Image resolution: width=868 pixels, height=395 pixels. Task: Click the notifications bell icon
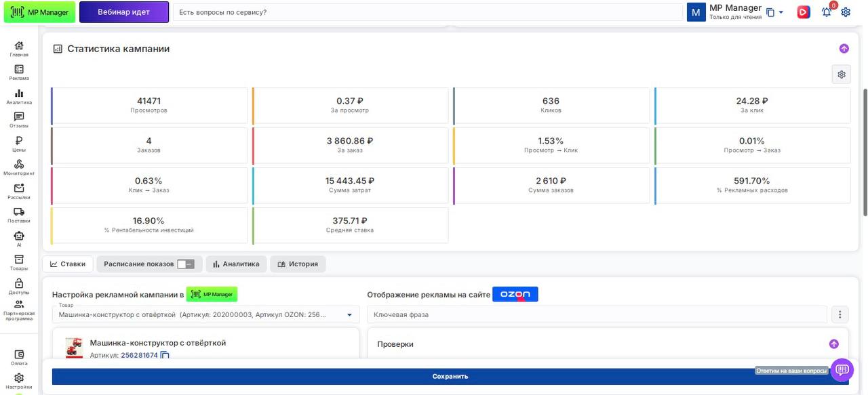[826, 12]
